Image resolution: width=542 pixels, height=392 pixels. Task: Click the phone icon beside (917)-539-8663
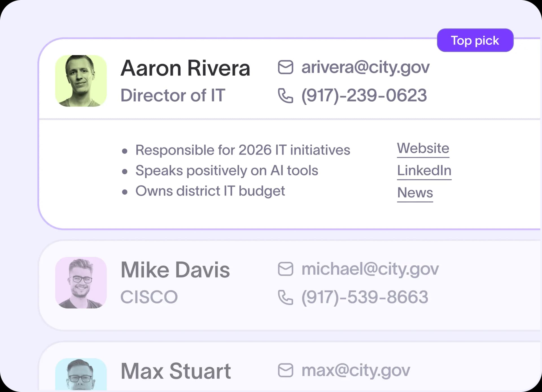tap(285, 297)
